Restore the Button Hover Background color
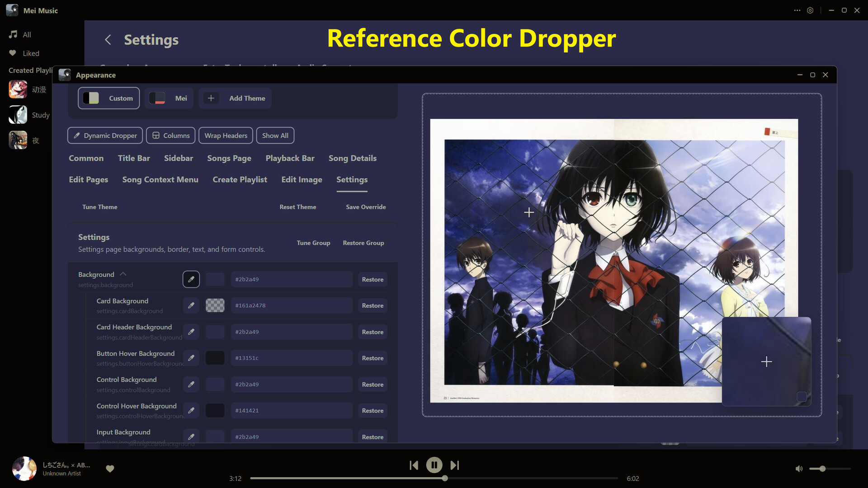The height and width of the screenshot is (488, 868). (x=373, y=358)
